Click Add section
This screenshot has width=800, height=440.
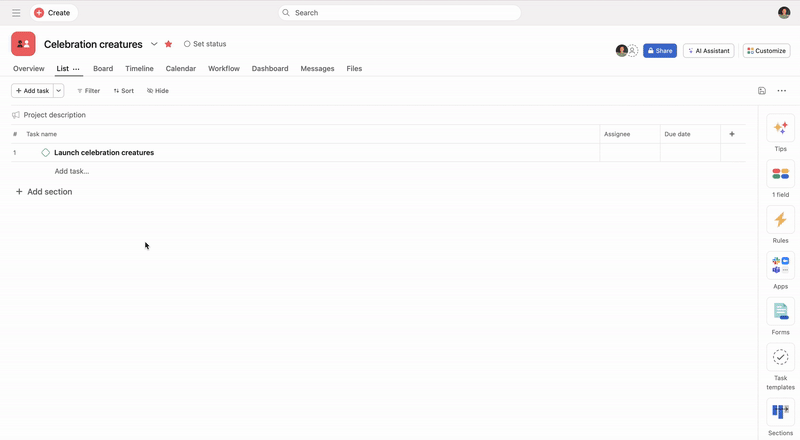[44, 192]
